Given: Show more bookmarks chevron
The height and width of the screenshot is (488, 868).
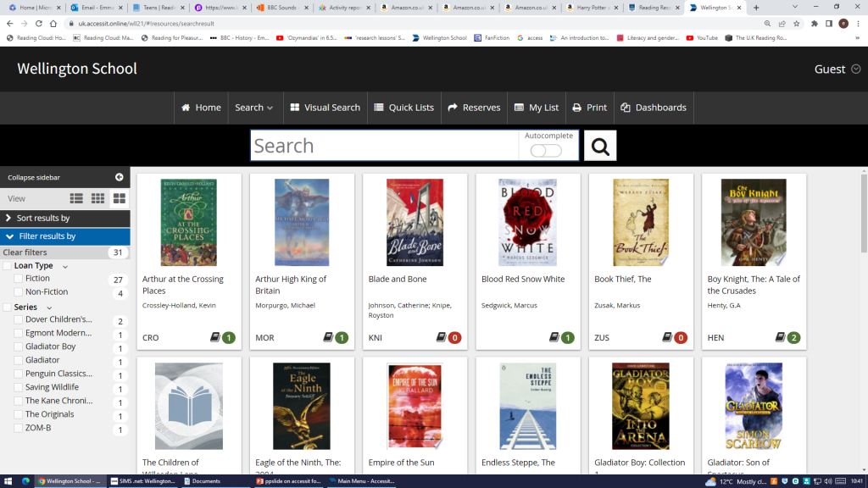Looking at the screenshot, I should pyautogui.click(x=858, y=38).
